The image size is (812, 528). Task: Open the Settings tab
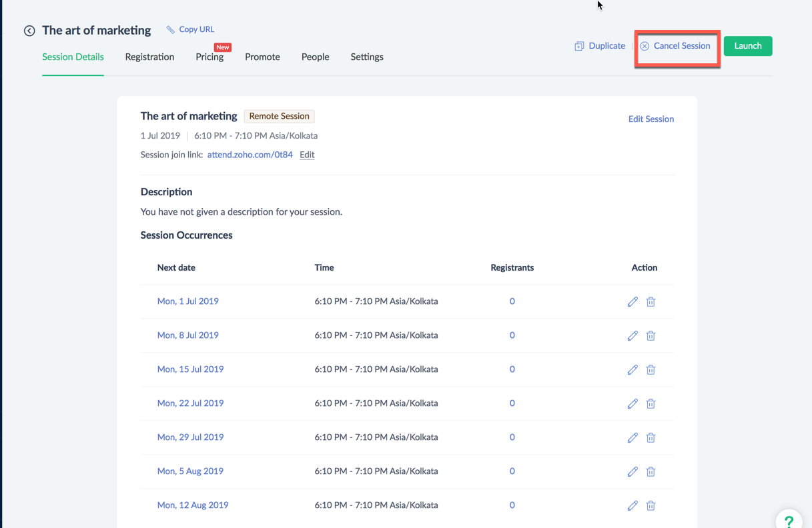click(367, 57)
